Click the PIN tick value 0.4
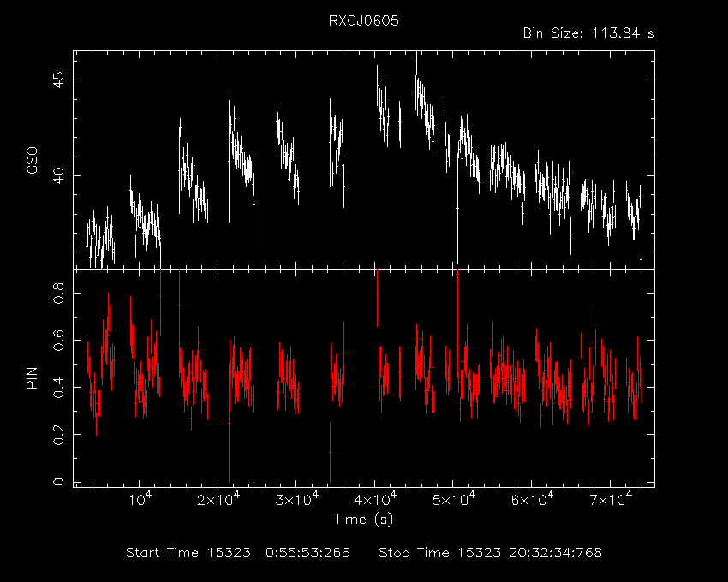The width and height of the screenshot is (728, 582). pos(59,387)
